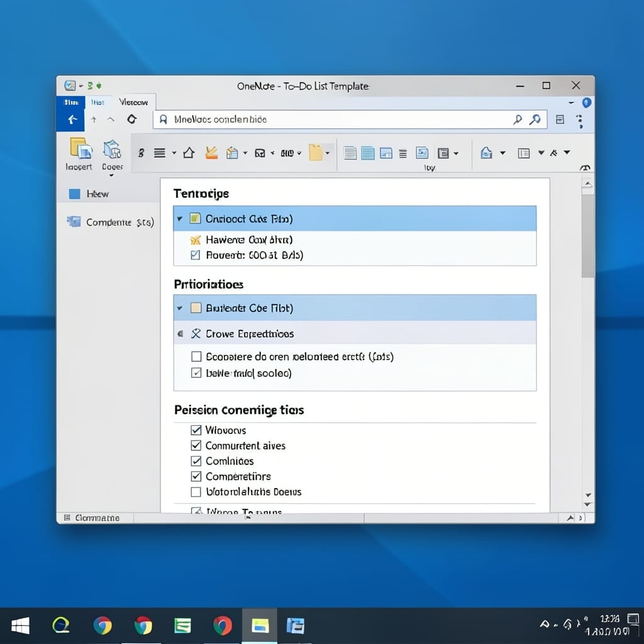This screenshot has height=644, width=644.
Task: Click the Crowe Eopredtrioes entry
Action: click(355, 333)
